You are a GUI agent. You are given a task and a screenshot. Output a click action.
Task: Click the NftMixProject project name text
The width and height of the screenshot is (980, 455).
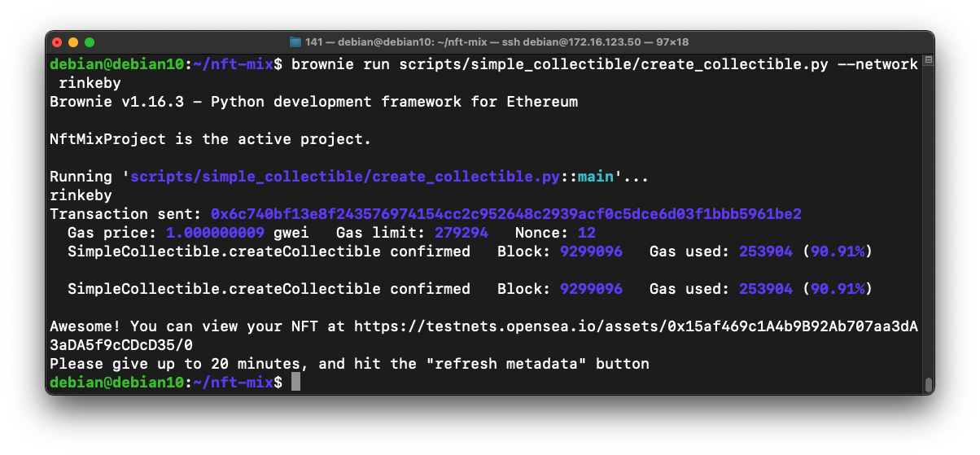coord(108,139)
